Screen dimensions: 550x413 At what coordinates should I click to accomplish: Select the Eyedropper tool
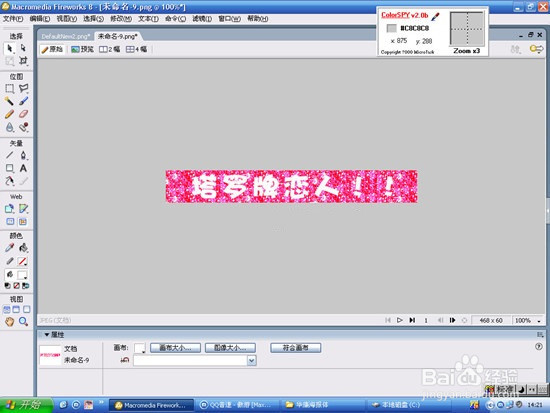point(9,248)
